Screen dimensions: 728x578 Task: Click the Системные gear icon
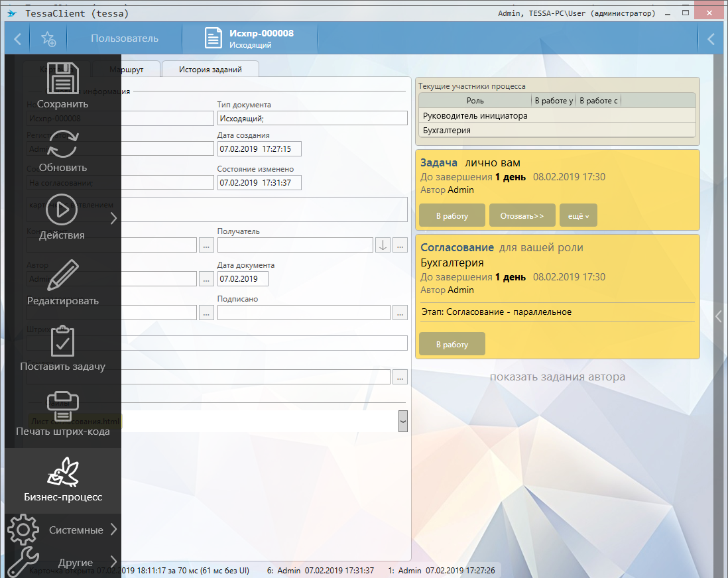point(23,530)
